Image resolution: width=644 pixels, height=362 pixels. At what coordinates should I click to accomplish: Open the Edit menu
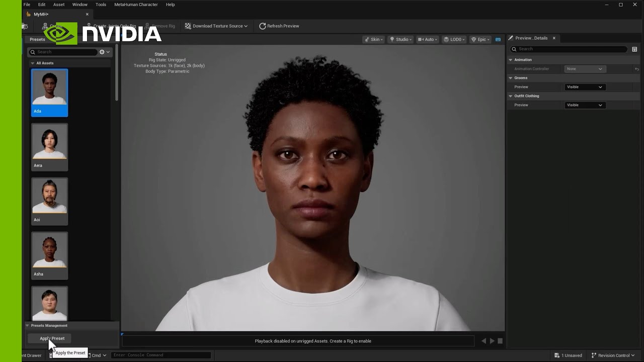[42, 5]
